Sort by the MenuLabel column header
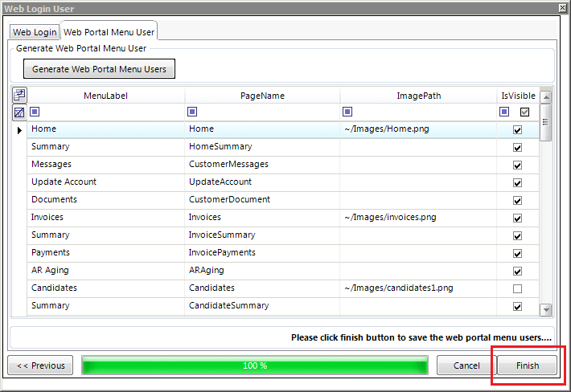 (x=105, y=96)
